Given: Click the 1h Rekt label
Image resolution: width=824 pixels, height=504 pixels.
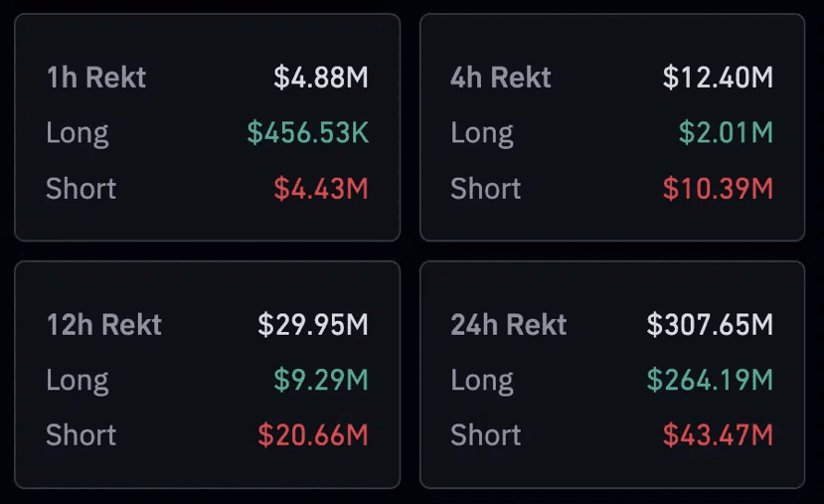Looking at the screenshot, I should point(94,78).
